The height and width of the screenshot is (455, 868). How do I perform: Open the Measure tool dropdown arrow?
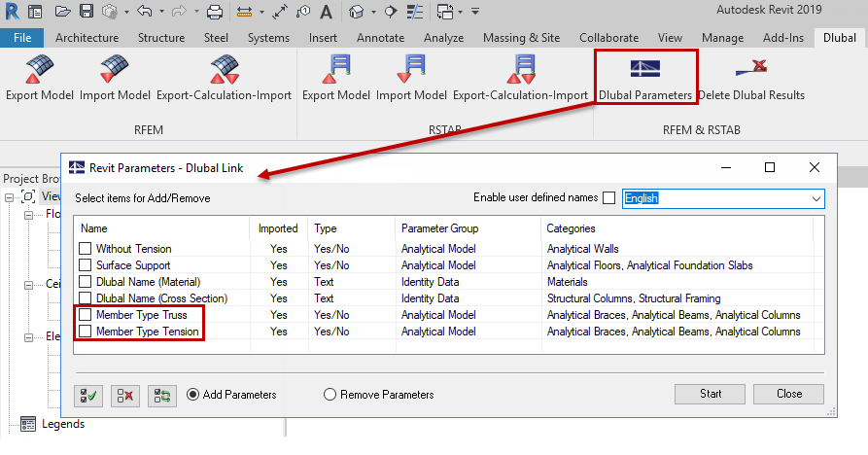261,12
